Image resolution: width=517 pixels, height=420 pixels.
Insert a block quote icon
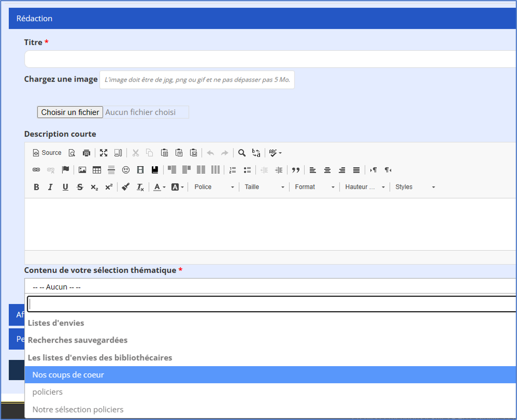[295, 170]
